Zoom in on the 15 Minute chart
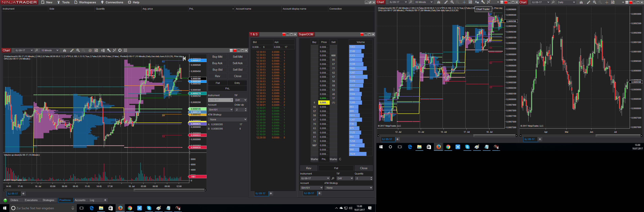 [x=78, y=50]
